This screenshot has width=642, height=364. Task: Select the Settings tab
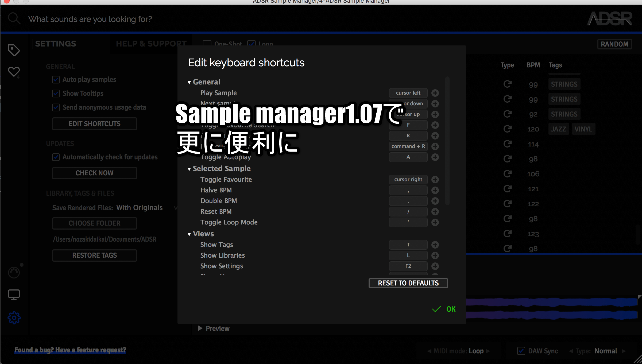click(x=56, y=44)
